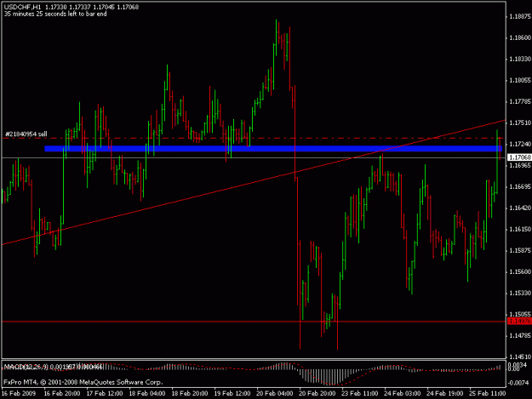
Task: Click the #21840954 sell order label
Action: 26,134
